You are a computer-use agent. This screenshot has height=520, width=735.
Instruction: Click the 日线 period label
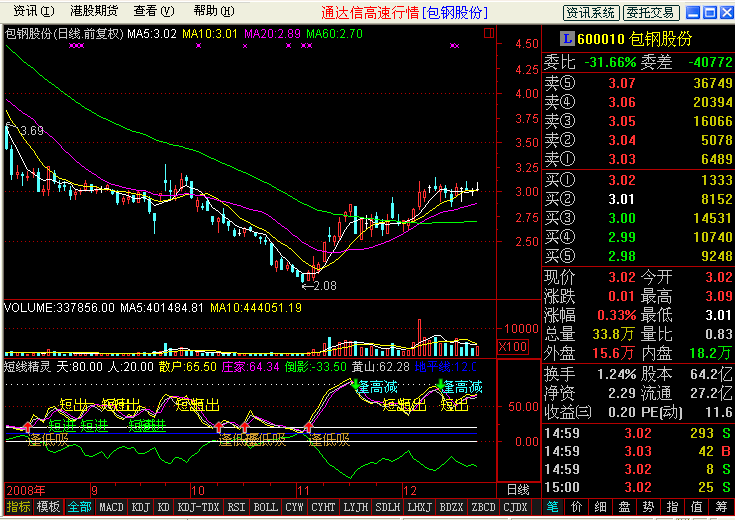click(x=518, y=490)
